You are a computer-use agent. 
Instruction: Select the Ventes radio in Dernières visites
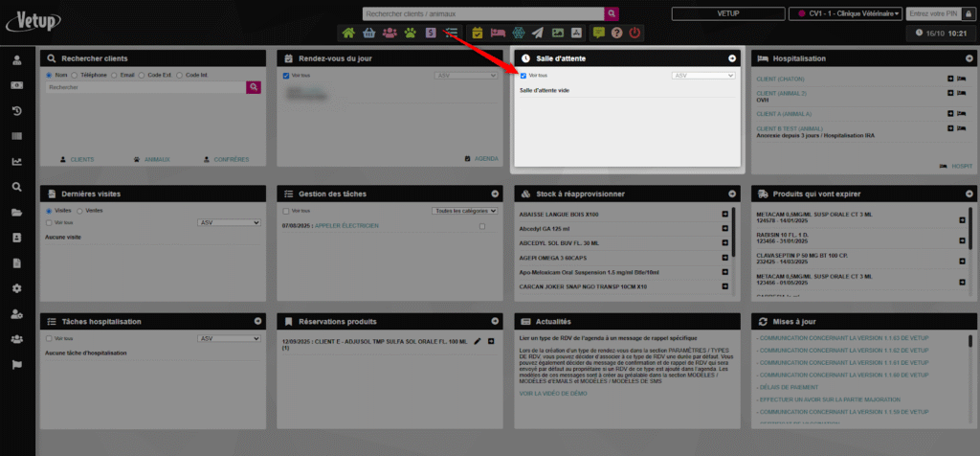pyautogui.click(x=80, y=210)
